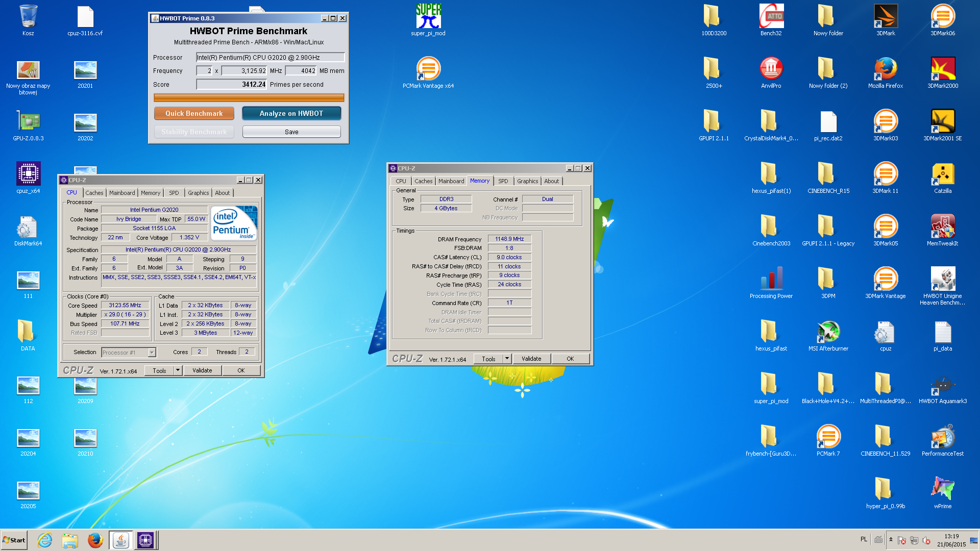This screenshot has height=551, width=980.
Task: Open Processor Selection dropdown in CPU-Z
Action: tap(152, 353)
